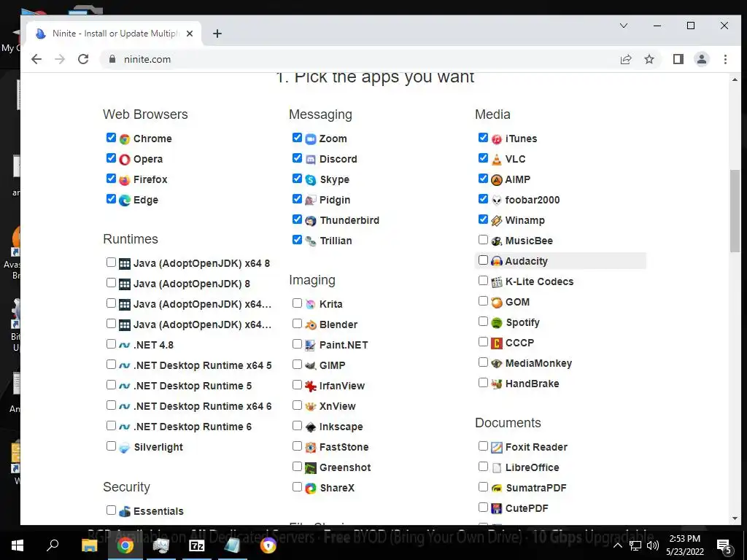Screen dimensions: 747x560
Task: Uncheck the Pidgin checkbox
Action: (x=297, y=199)
